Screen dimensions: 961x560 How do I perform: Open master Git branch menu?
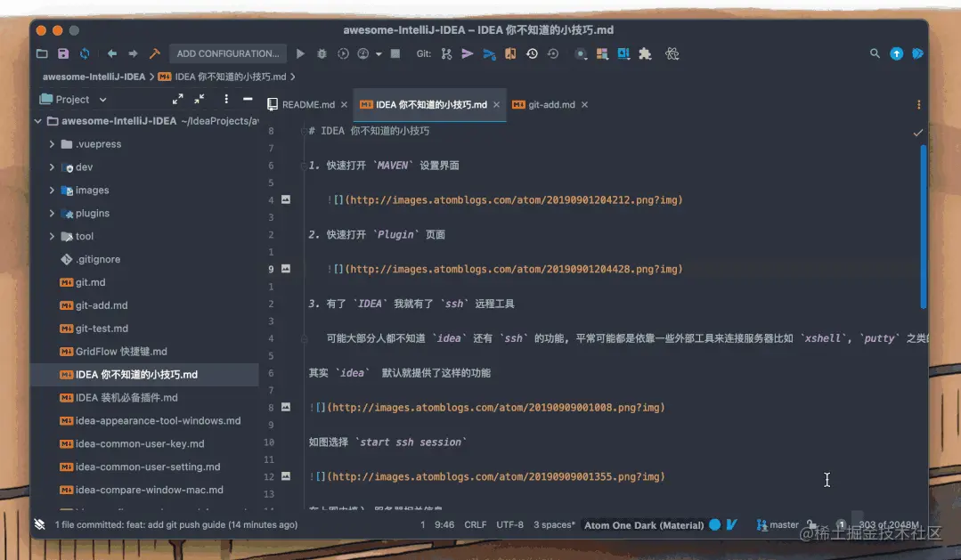click(x=778, y=525)
